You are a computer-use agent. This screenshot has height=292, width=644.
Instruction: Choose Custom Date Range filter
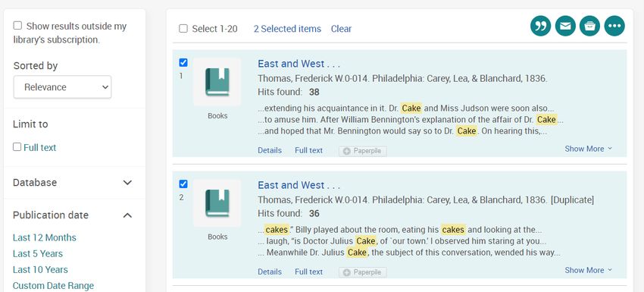(53, 286)
